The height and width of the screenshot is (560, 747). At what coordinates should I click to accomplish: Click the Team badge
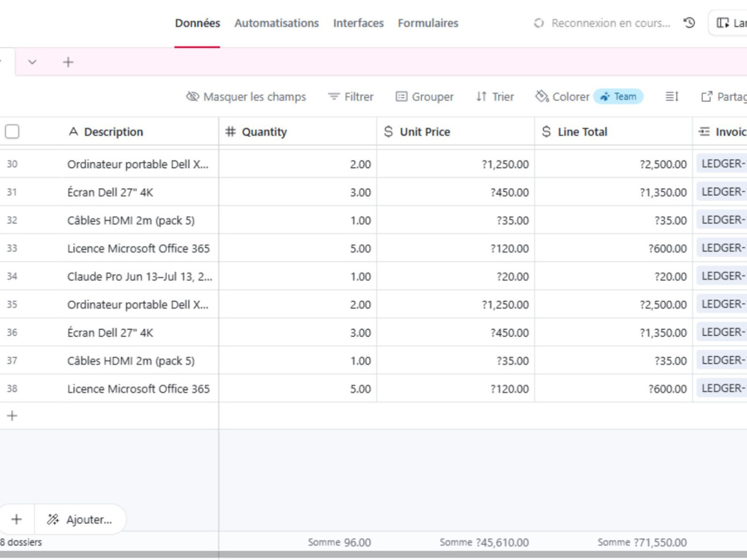[619, 96]
